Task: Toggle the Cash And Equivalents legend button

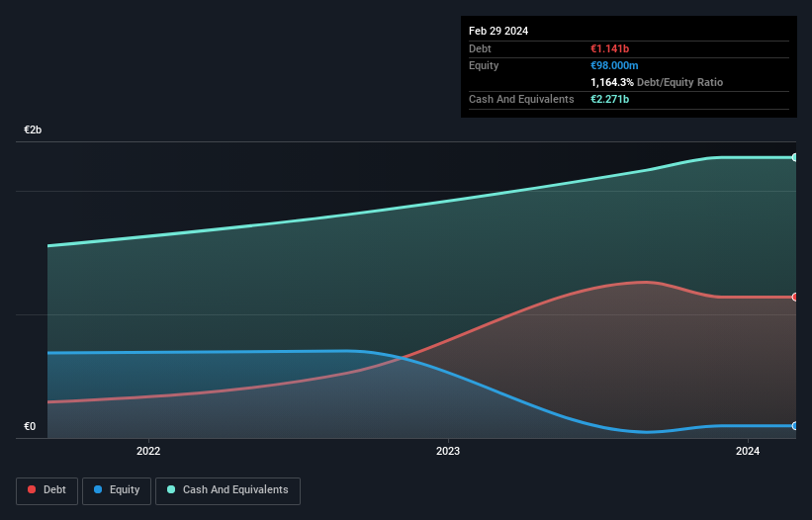Action: click(x=227, y=490)
